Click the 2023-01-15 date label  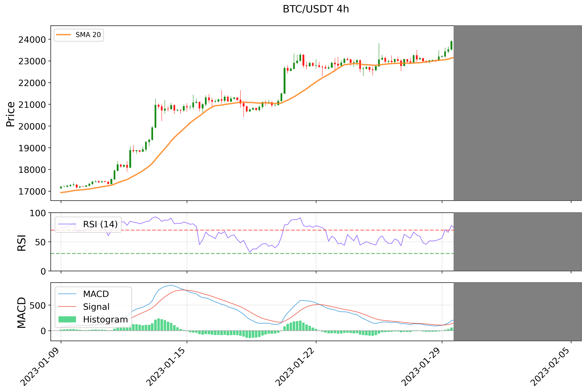tap(166, 366)
